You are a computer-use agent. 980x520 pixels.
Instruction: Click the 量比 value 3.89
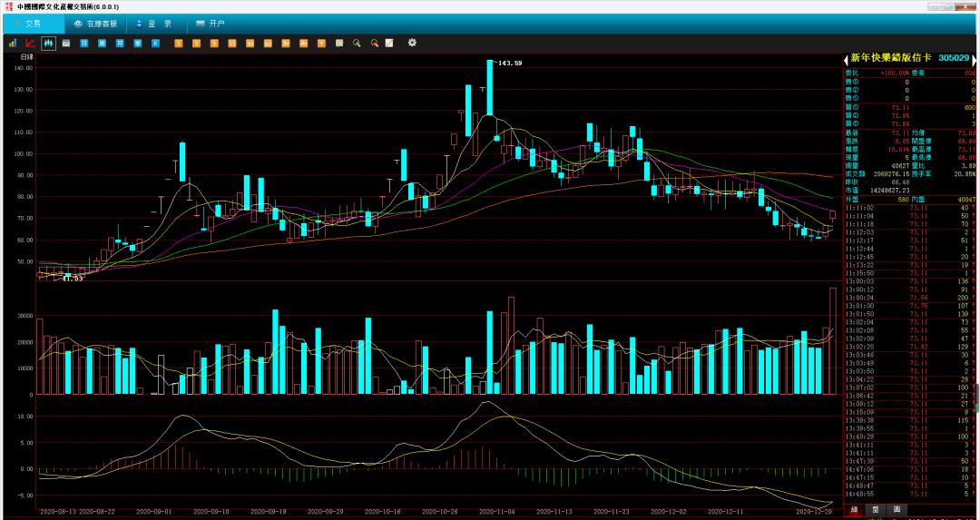(969, 165)
